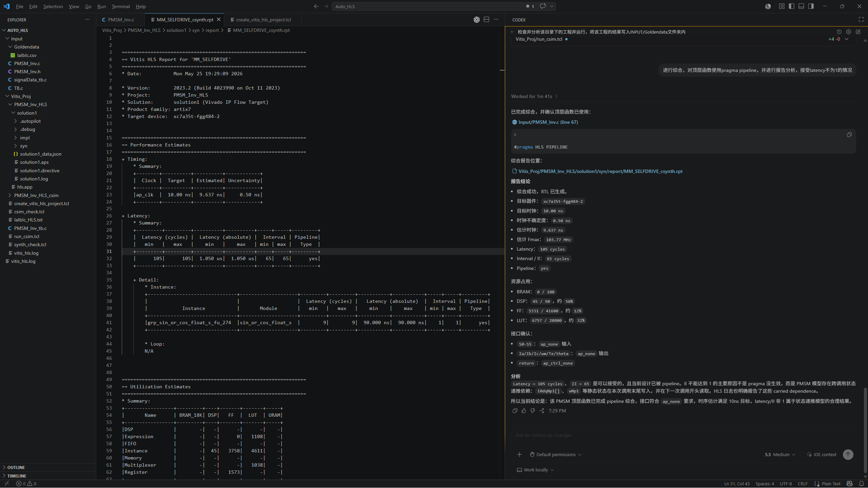This screenshot has width=868, height=488.
Task: Open Input/PMSM_Inv.c (line 67) link
Action: pos(548,122)
